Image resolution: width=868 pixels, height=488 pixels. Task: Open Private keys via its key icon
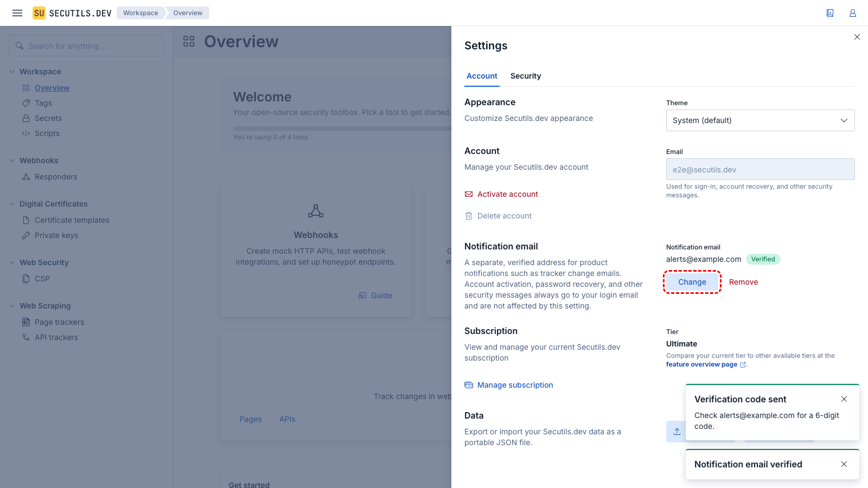pos(26,235)
